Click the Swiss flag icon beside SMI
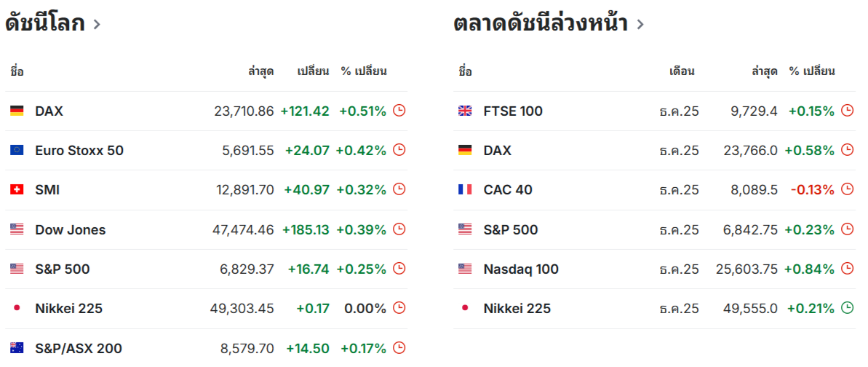 17,190
